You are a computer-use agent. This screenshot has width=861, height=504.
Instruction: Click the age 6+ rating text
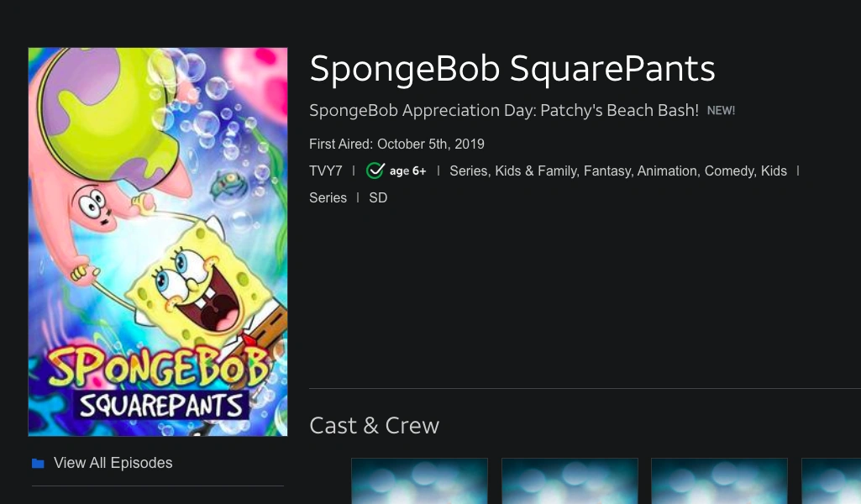pos(408,171)
